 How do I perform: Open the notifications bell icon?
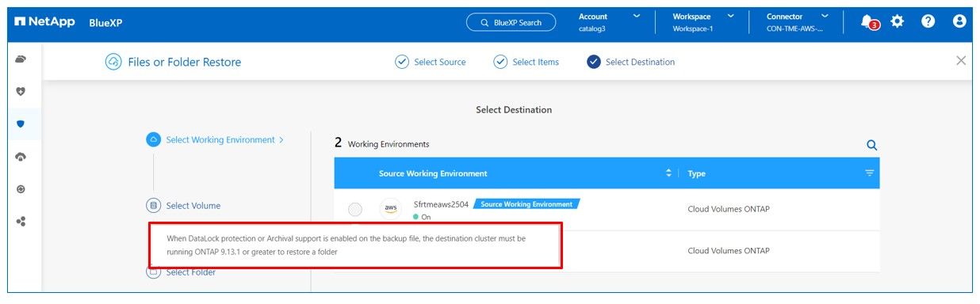(x=869, y=22)
